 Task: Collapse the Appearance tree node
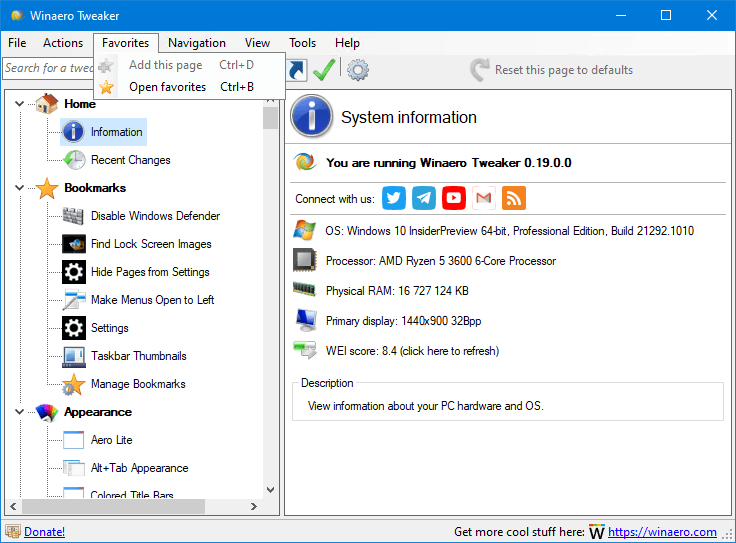tap(19, 412)
